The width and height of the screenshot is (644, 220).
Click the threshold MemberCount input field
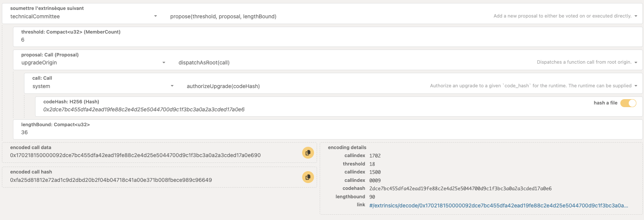click(x=327, y=40)
